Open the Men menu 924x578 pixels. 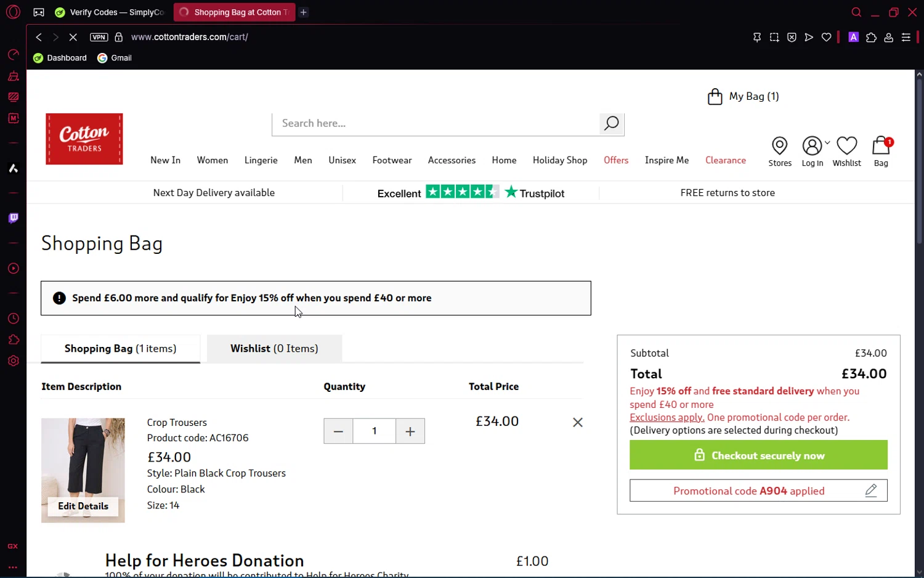303,160
